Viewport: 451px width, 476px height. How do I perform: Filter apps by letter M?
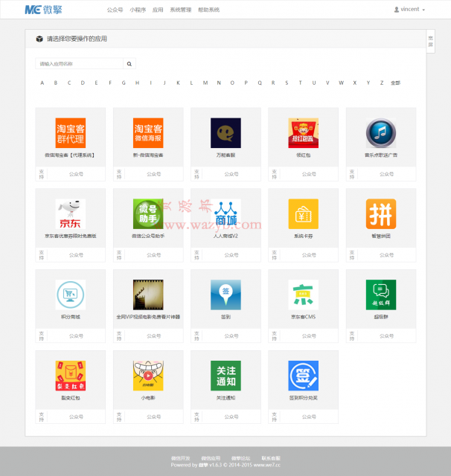pyautogui.click(x=205, y=83)
